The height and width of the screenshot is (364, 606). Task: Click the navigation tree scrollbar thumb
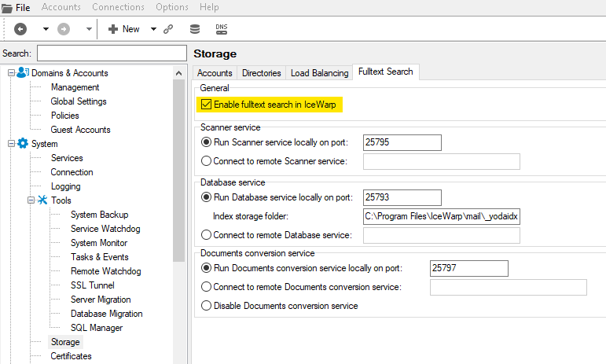[178, 171]
